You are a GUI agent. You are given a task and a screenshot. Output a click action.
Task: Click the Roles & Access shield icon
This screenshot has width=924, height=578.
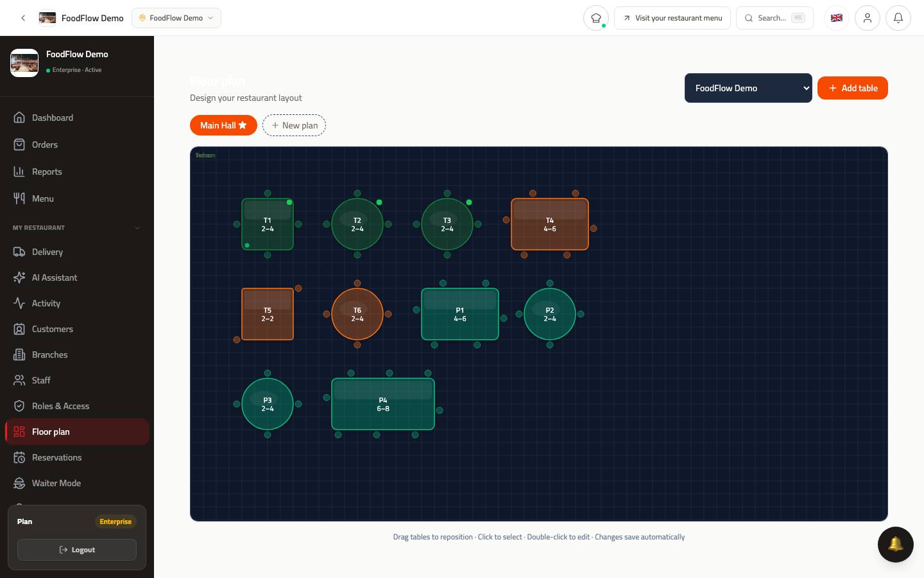pos(19,406)
